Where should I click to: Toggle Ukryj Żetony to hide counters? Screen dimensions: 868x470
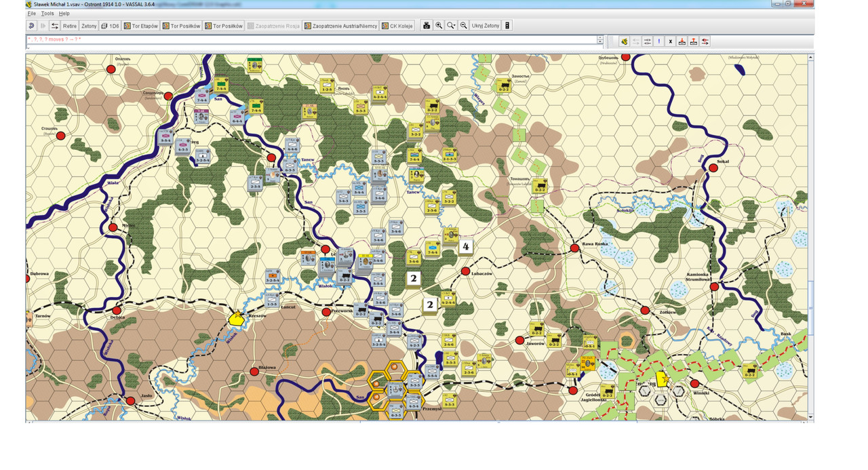(x=486, y=26)
